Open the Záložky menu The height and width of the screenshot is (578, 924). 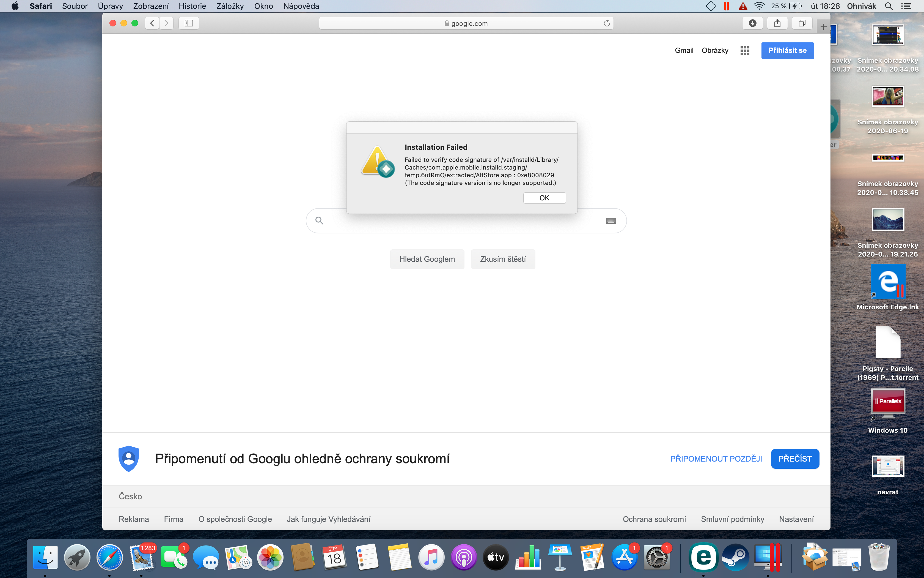[230, 6]
